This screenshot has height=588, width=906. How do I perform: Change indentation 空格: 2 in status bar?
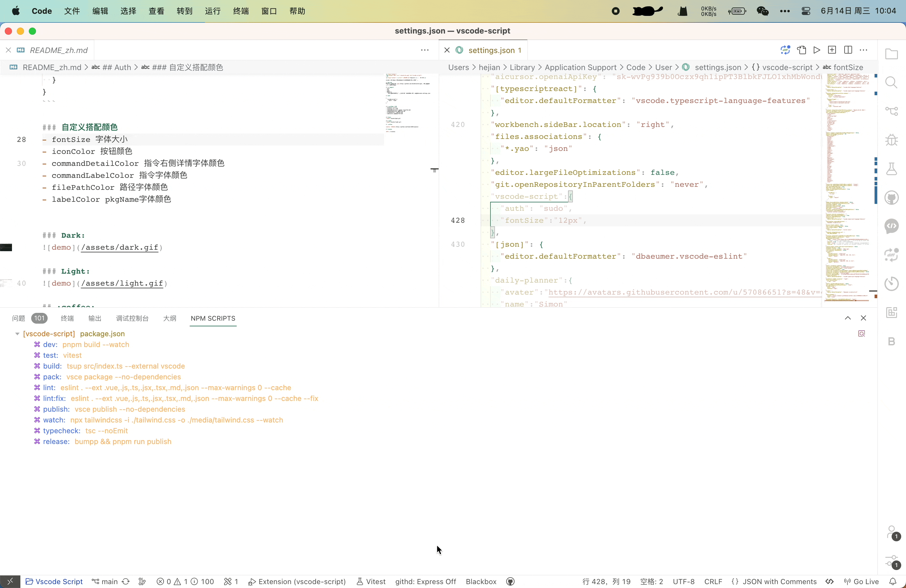tap(652, 581)
